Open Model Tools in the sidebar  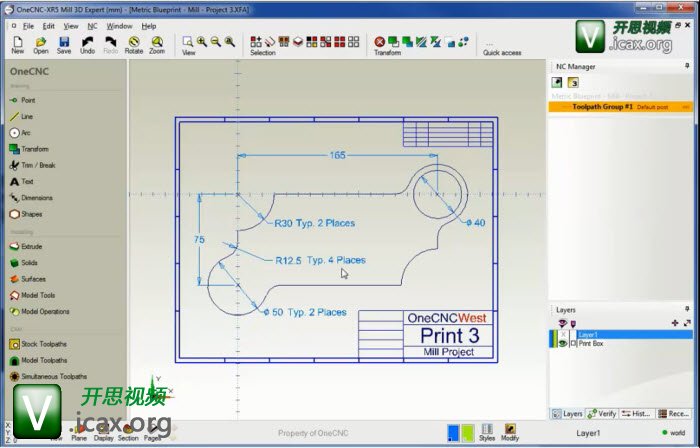coord(32,295)
